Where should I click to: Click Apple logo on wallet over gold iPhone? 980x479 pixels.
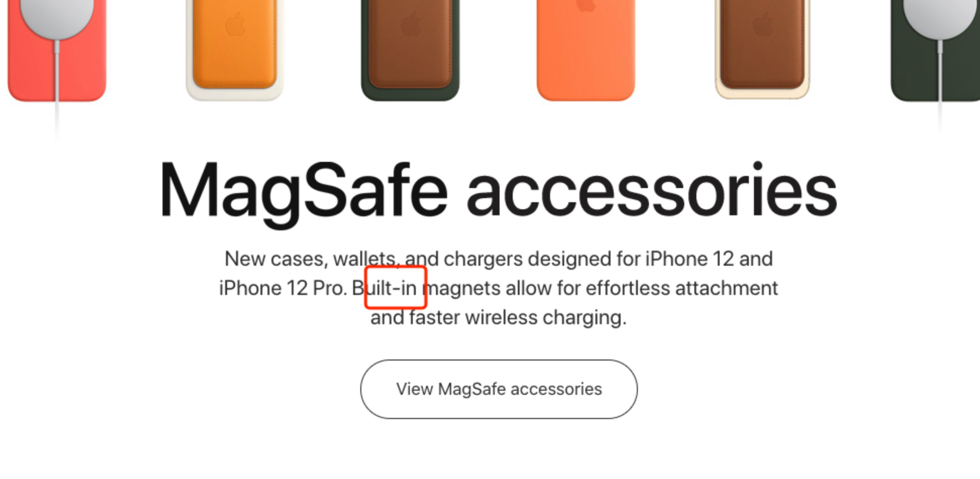coord(763,24)
